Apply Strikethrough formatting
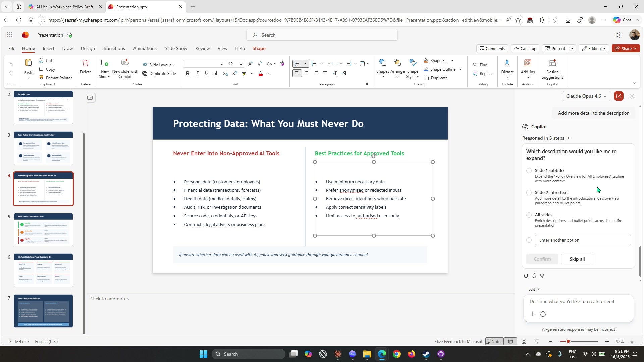Screen dimensions: 644x362 216,73
